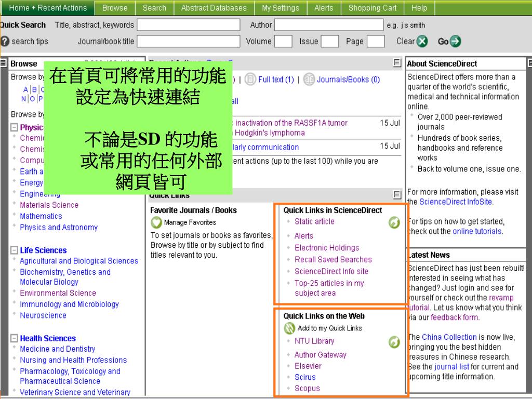Click green edit icon in Quick Links on the Web
532x399 pixels.
point(394,342)
